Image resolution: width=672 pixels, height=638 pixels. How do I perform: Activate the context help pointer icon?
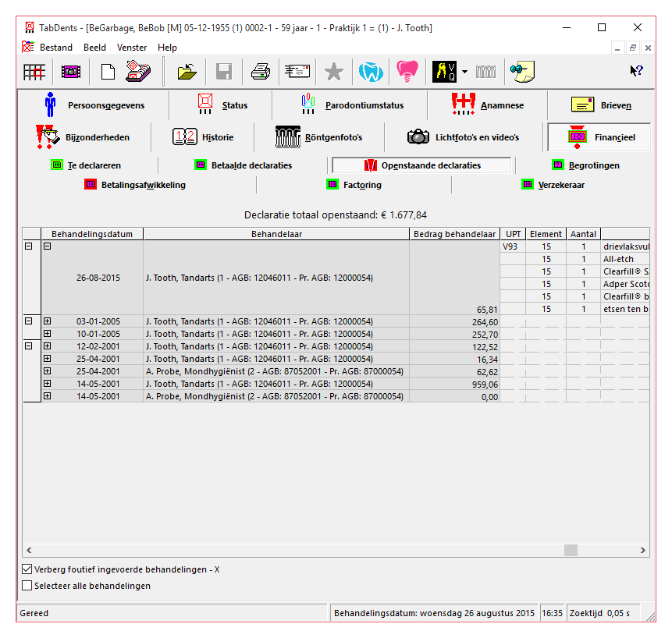(636, 71)
